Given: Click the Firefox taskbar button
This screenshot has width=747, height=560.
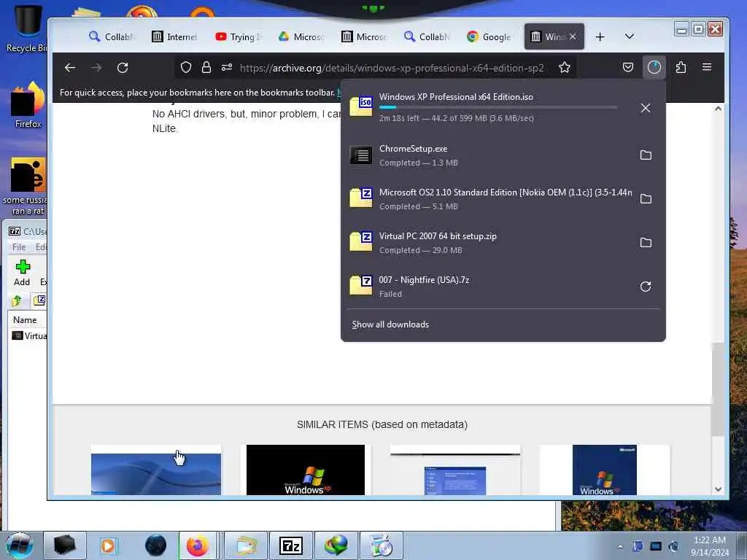Looking at the screenshot, I should point(198,545).
